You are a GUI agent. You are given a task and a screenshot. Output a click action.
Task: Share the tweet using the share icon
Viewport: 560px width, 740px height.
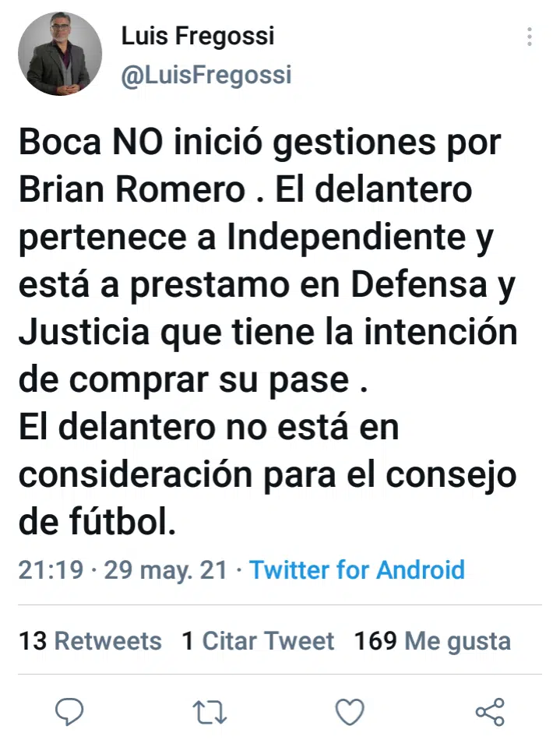point(490,710)
